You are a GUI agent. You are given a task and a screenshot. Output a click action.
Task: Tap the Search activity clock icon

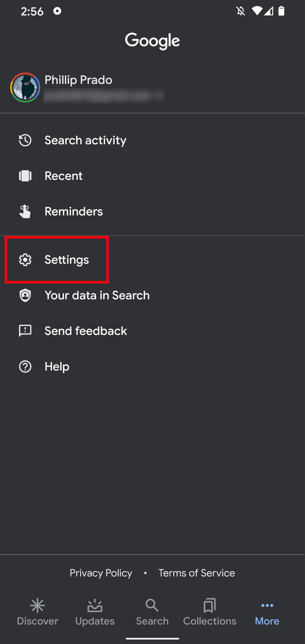(x=25, y=140)
